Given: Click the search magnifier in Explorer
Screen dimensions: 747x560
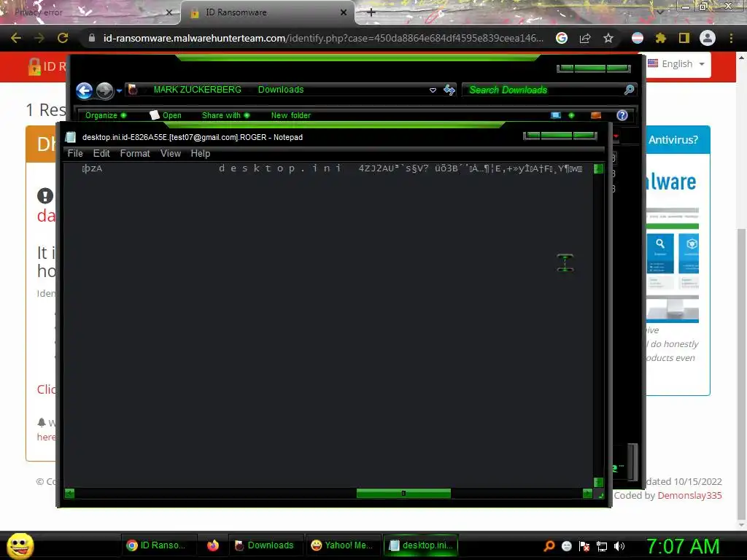Looking at the screenshot, I should (x=629, y=90).
